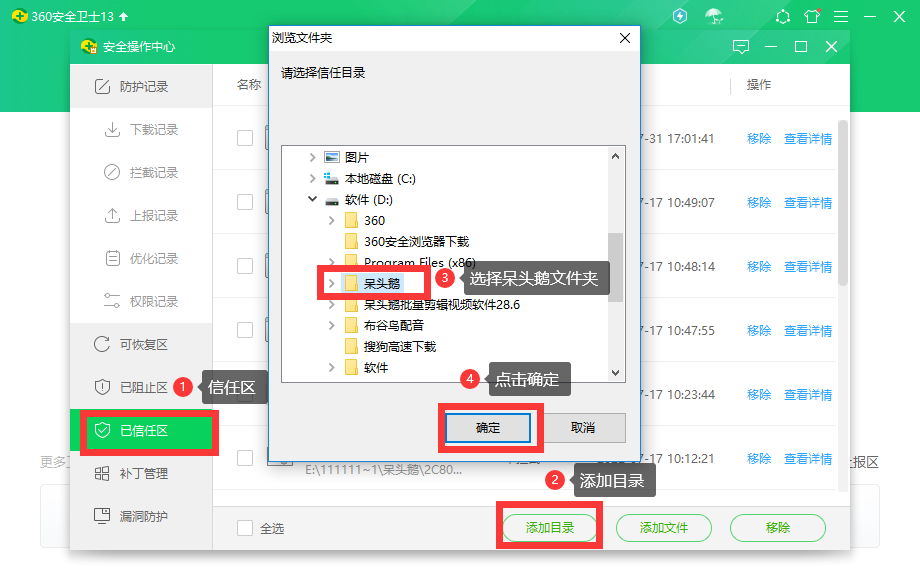Click the 名称 column header
The image size is (920, 580).
(249, 85)
